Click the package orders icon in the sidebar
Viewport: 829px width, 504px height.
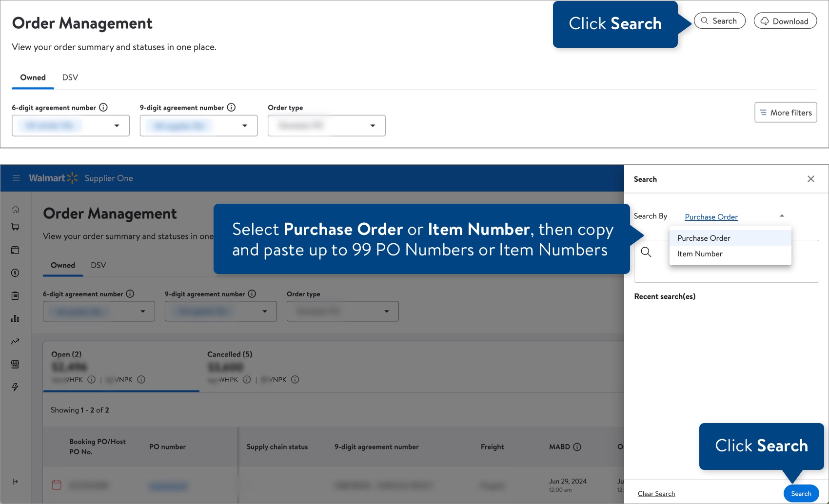click(x=15, y=250)
